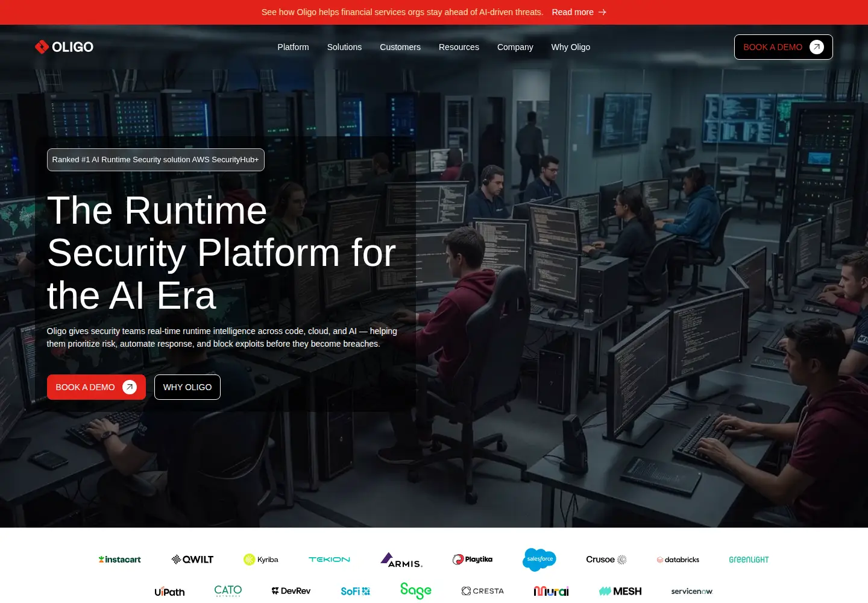Screen dimensions: 868x603
Task: Go to the Why Oligo nav item
Action: coord(570,47)
